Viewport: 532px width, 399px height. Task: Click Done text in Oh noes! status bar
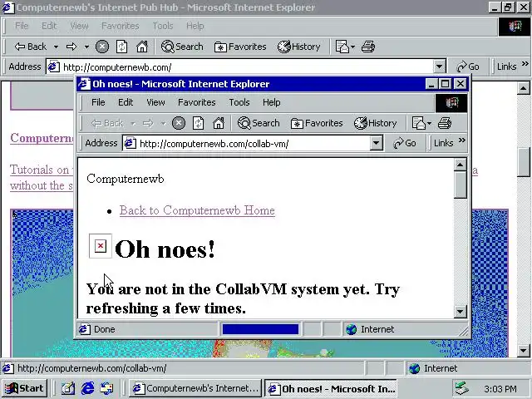click(x=105, y=329)
